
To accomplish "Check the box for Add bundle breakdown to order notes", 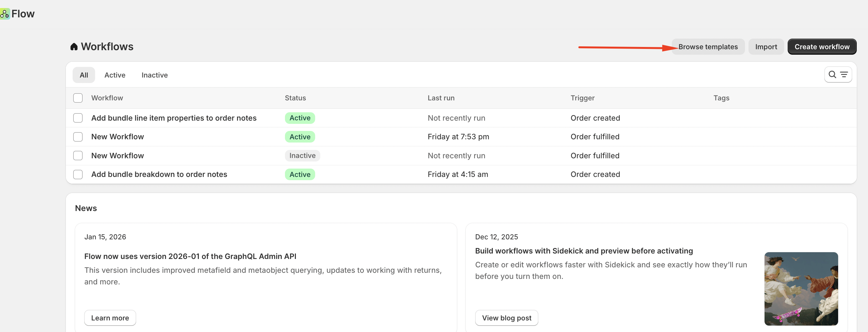I will [x=78, y=174].
